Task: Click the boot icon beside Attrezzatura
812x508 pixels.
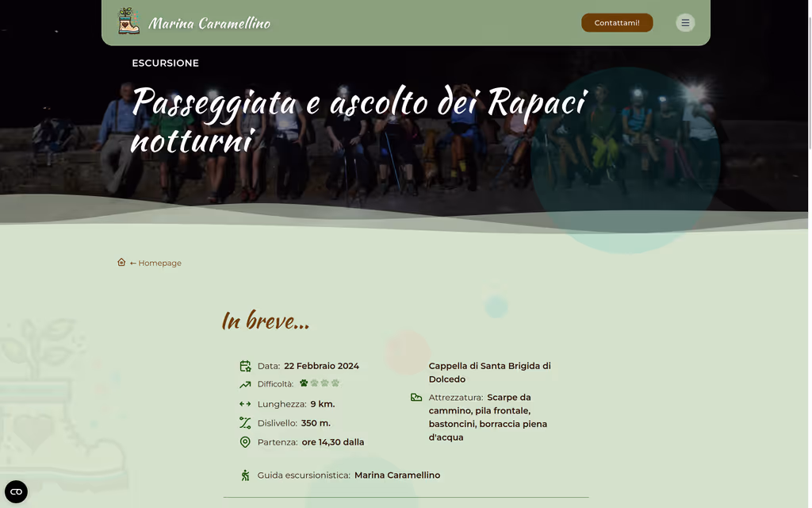Action: click(x=416, y=397)
